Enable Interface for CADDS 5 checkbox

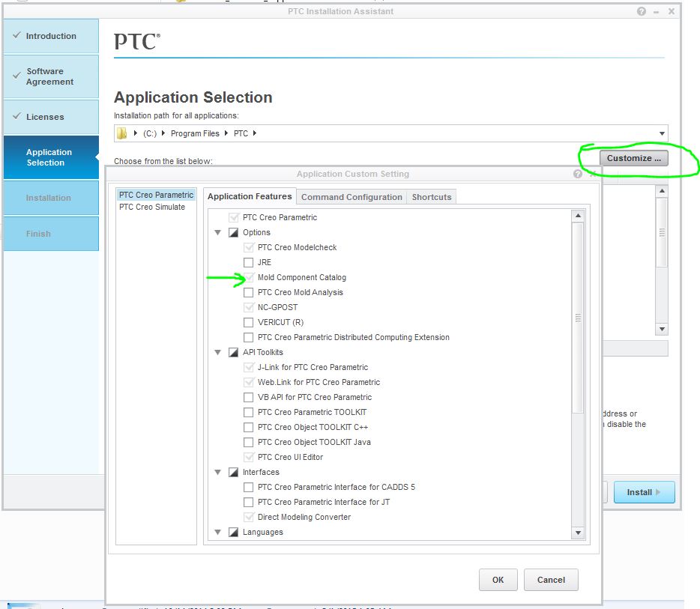248,487
